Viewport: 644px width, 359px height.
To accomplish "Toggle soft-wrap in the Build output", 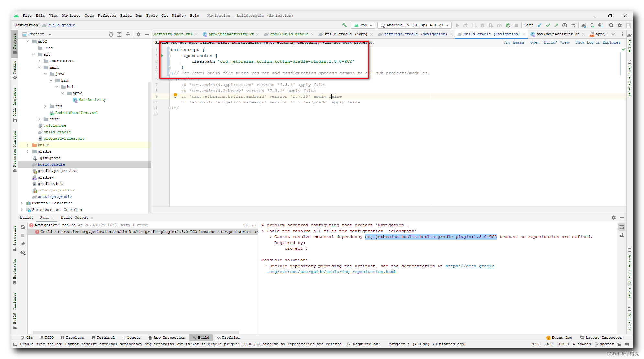I will [622, 227].
